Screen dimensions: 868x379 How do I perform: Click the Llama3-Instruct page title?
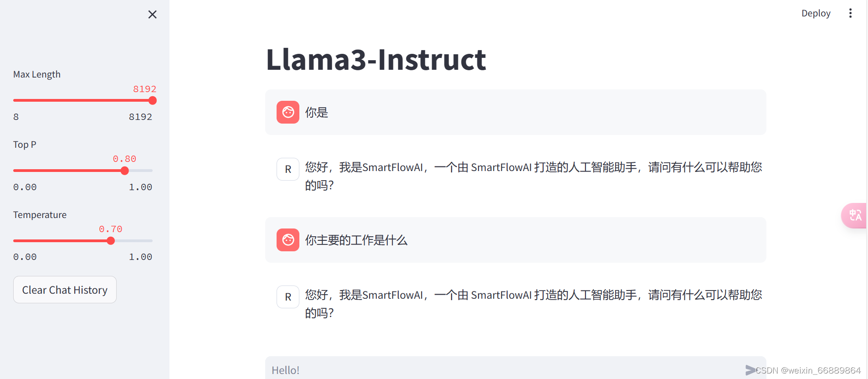(x=375, y=59)
